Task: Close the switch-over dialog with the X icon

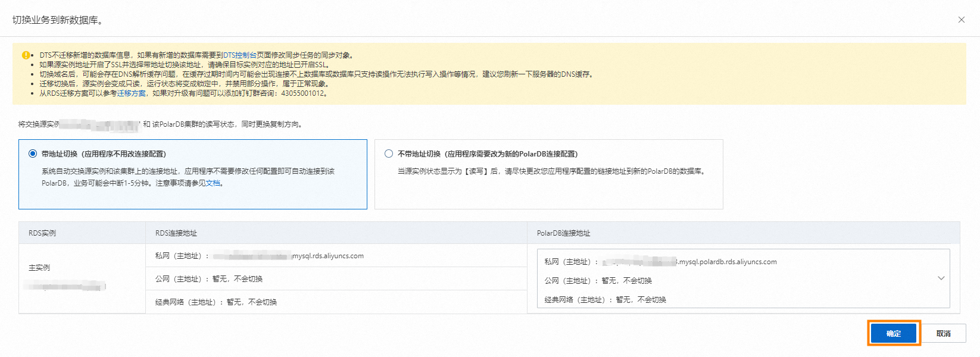Action: tap(961, 20)
